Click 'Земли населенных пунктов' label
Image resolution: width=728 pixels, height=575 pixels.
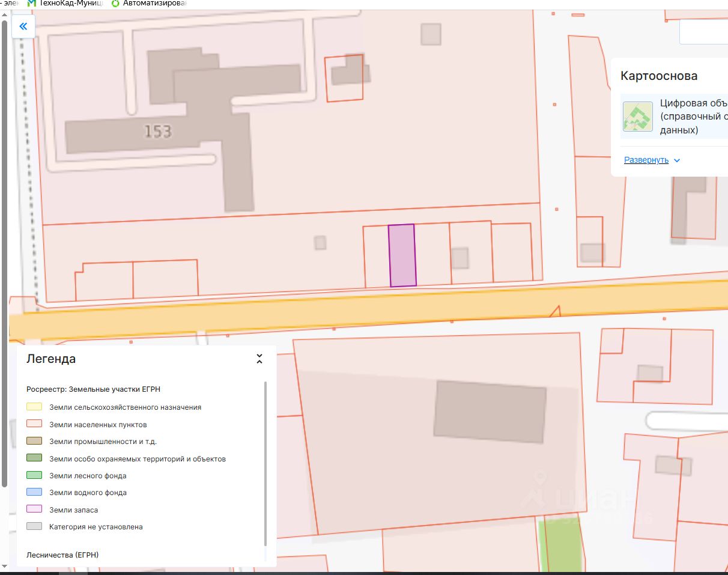(98, 425)
